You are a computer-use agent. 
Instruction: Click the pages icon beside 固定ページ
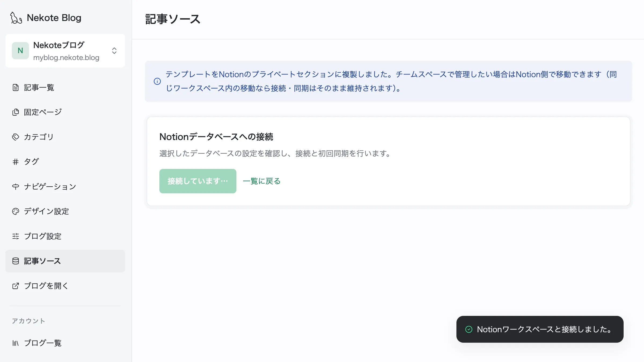point(16,112)
